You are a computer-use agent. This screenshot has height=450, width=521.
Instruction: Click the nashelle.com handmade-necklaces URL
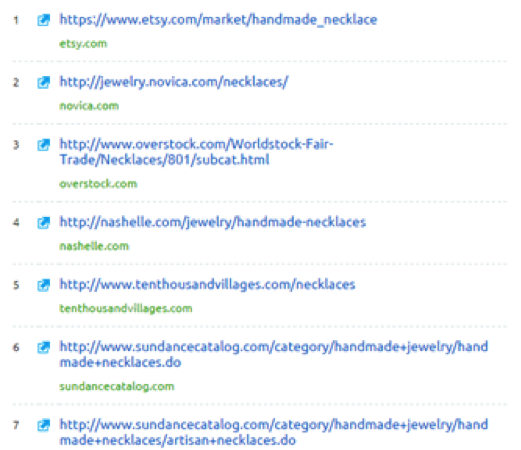213,222
